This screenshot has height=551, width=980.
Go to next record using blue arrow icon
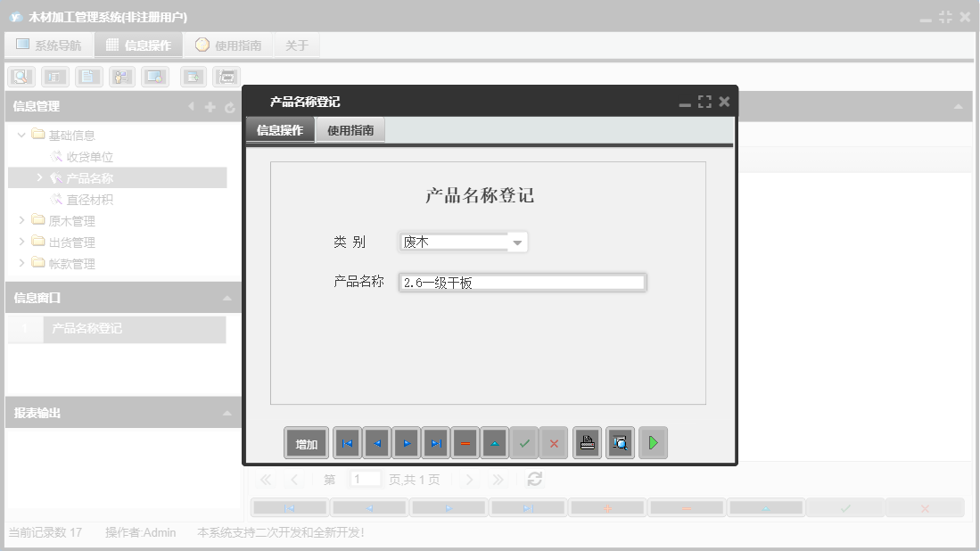click(408, 442)
